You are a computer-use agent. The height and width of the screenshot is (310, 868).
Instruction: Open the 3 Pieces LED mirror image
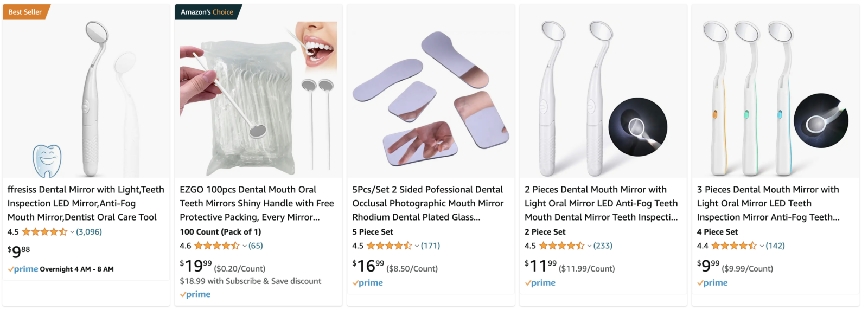[x=776, y=91]
